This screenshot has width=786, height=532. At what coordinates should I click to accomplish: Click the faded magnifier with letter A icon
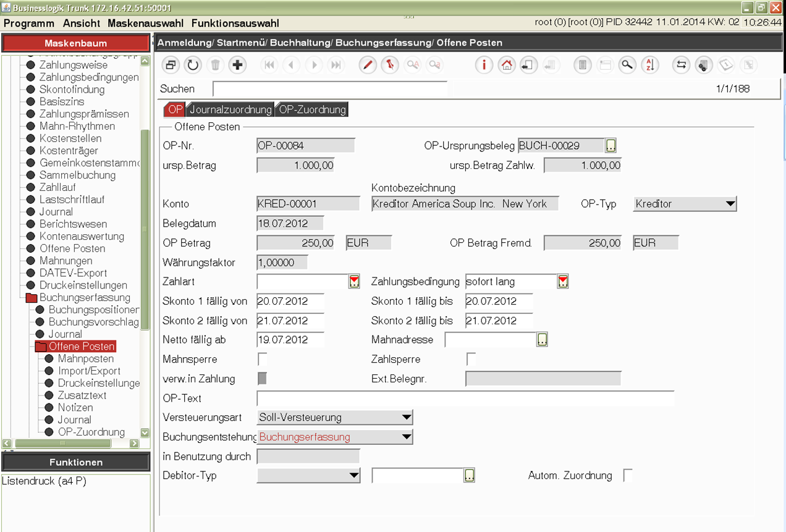(412, 65)
